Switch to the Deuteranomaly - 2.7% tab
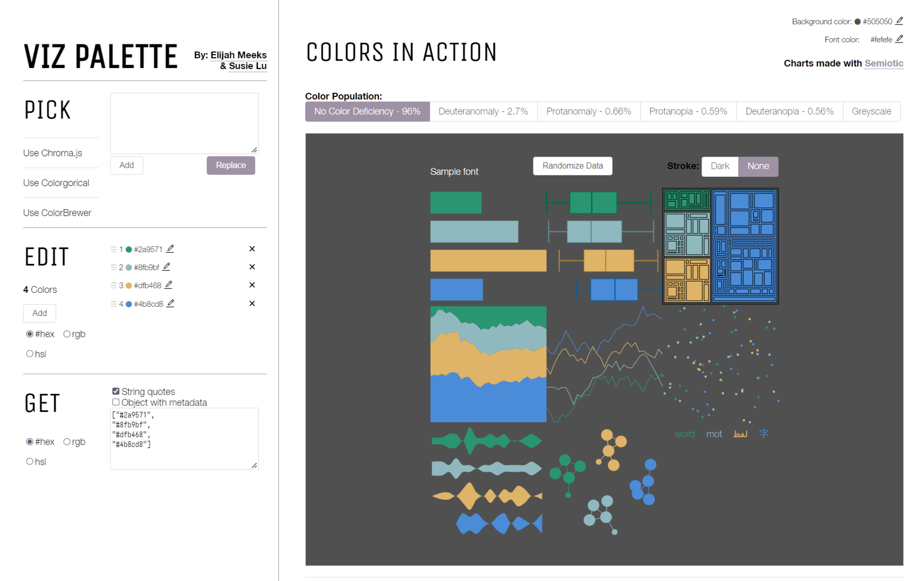 tap(483, 112)
